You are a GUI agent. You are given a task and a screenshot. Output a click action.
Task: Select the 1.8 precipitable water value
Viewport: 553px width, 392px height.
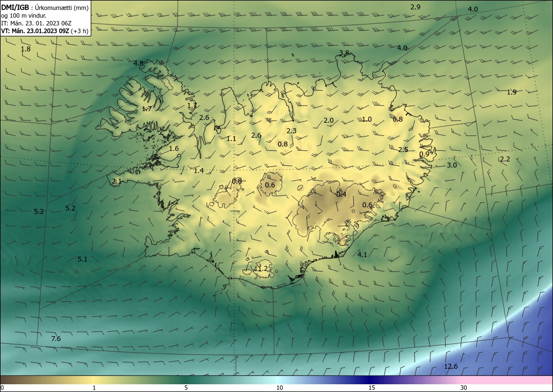tap(26, 49)
